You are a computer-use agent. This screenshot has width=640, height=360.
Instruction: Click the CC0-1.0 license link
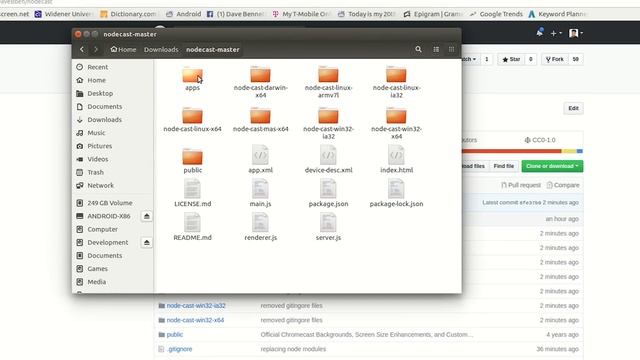click(540, 140)
